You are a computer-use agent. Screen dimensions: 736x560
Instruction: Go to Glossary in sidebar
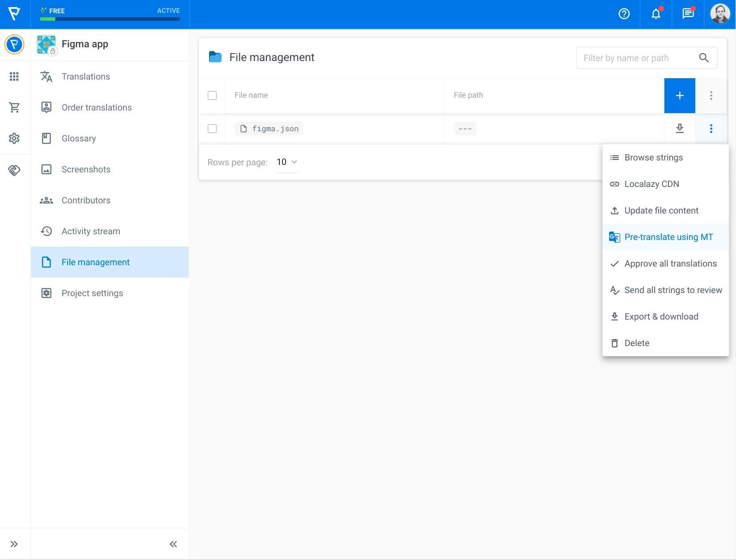click(79, 138)
